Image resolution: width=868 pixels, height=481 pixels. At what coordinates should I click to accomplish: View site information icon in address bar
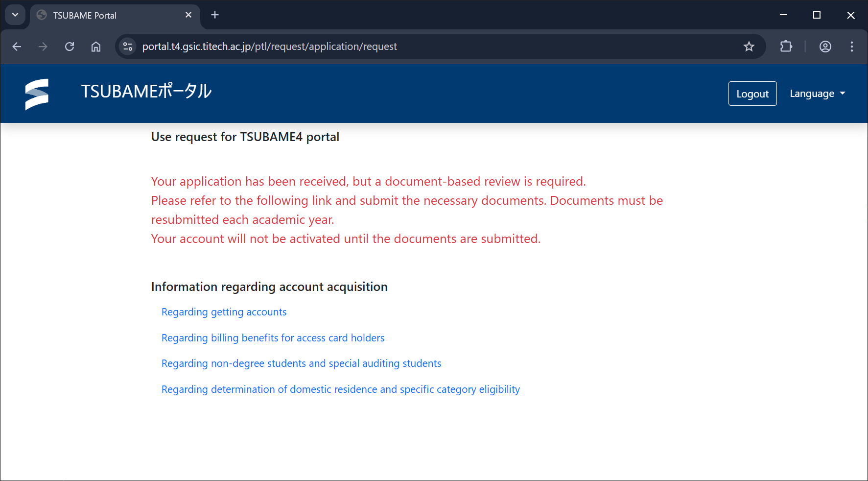click(x=128, y=47)
